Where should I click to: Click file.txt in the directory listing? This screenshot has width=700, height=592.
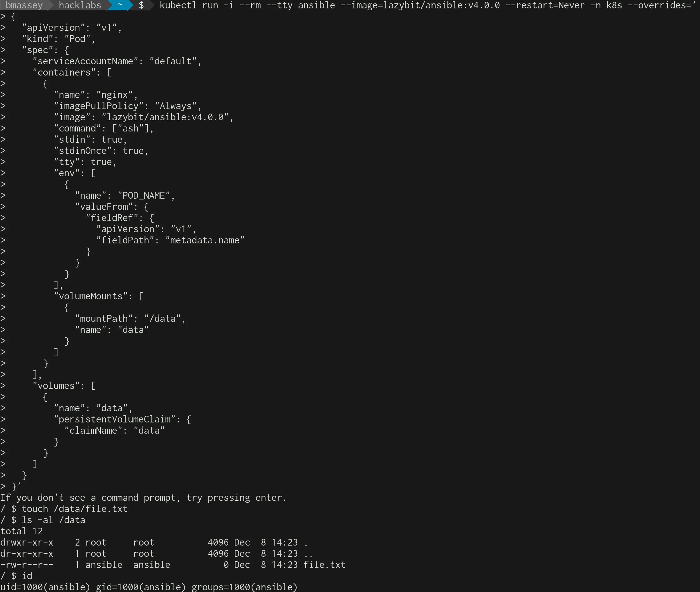[x=324, y=565]
